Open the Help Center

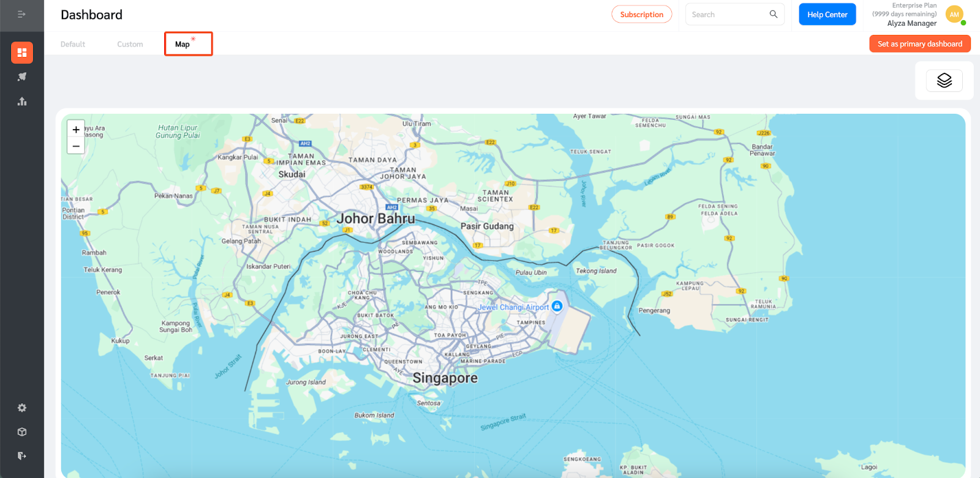[x=827, y=14]
